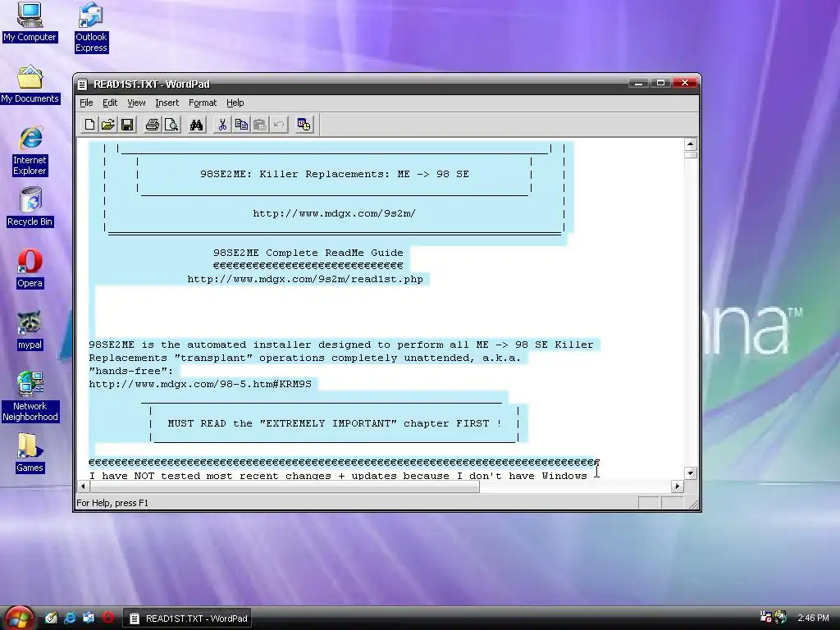
Task: Click the http://www.mdgx.com/9s2m/ URL text
Action: [x=334, y=213]
